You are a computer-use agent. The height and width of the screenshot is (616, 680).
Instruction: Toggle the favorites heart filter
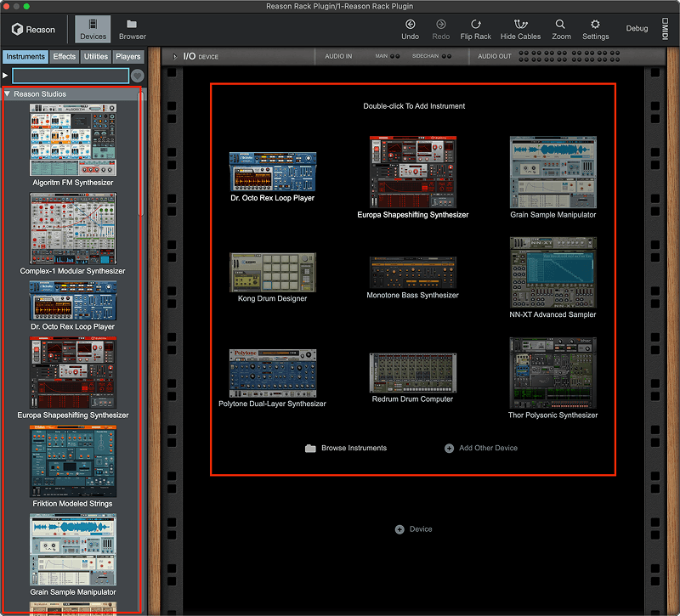point(138,76)
